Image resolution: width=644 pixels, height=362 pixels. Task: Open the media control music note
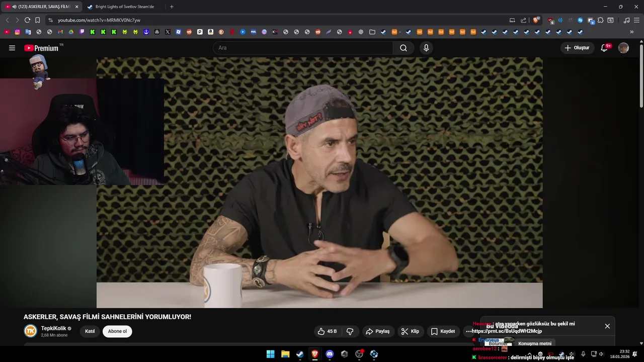626,20
